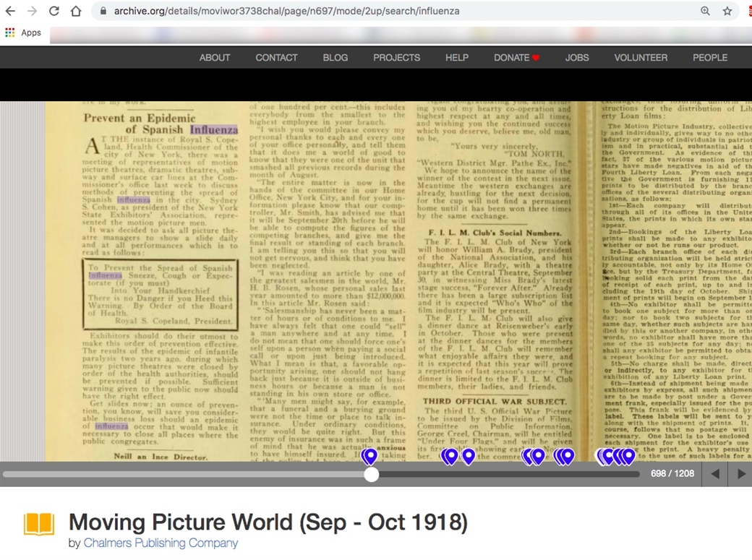Open the PEOPLE menu item

(x=710, y=58)
